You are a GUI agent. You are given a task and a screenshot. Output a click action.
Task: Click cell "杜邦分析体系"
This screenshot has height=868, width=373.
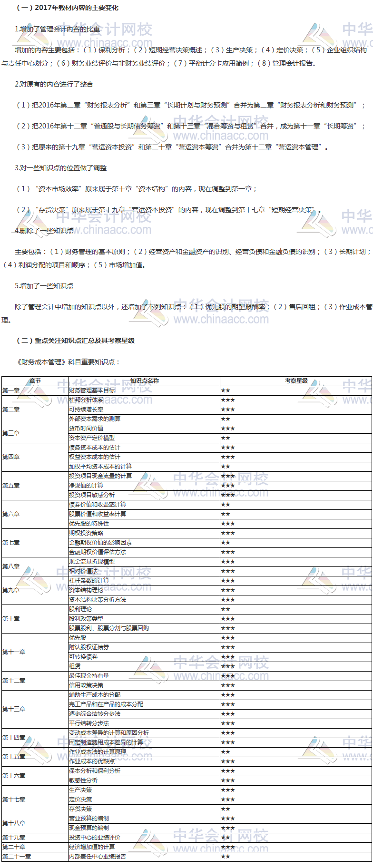point(144,400)
